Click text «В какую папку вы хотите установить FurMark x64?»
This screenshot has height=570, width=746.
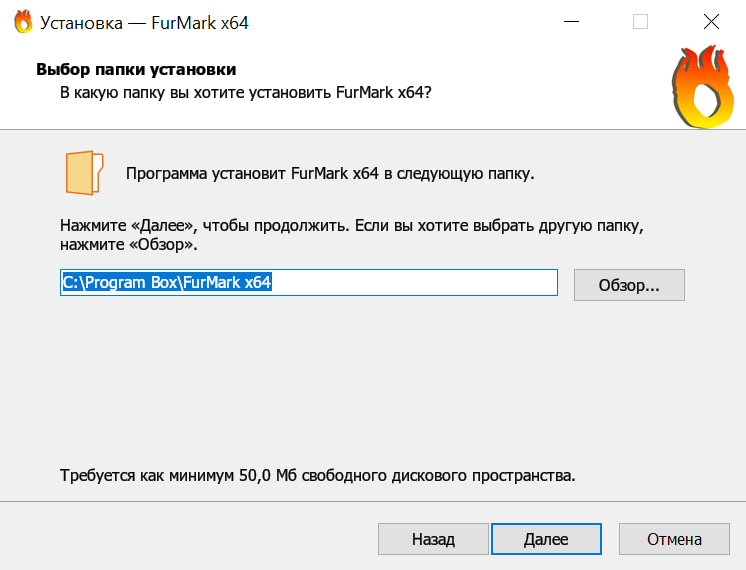[245, 92]
